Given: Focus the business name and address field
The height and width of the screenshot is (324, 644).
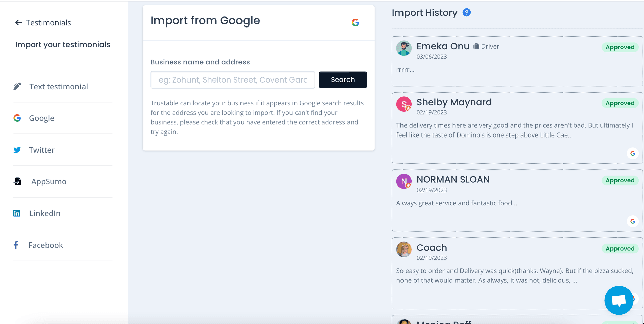Looking at the screenshot, I should 232,80.
